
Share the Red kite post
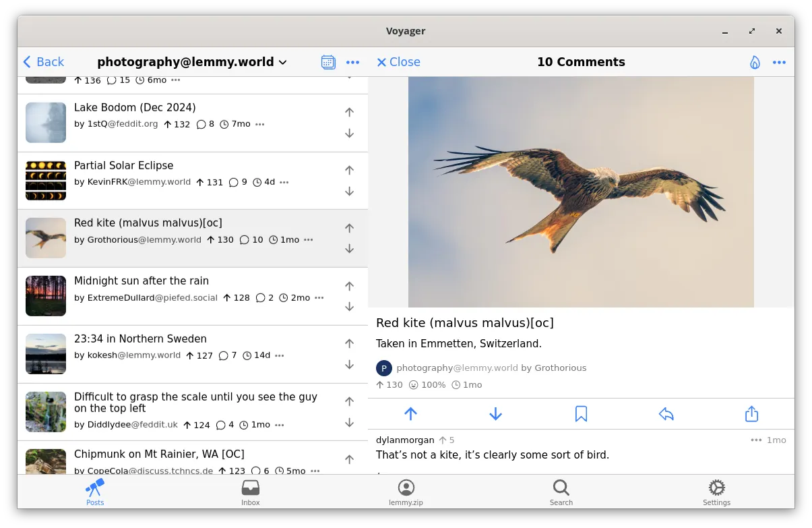(752, 414)
